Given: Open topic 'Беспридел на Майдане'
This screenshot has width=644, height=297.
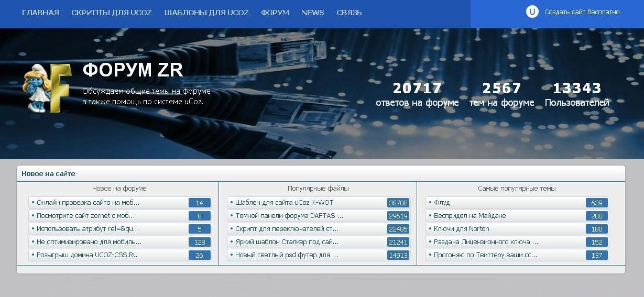Looking at the screenshot, I should coord(470,216).
